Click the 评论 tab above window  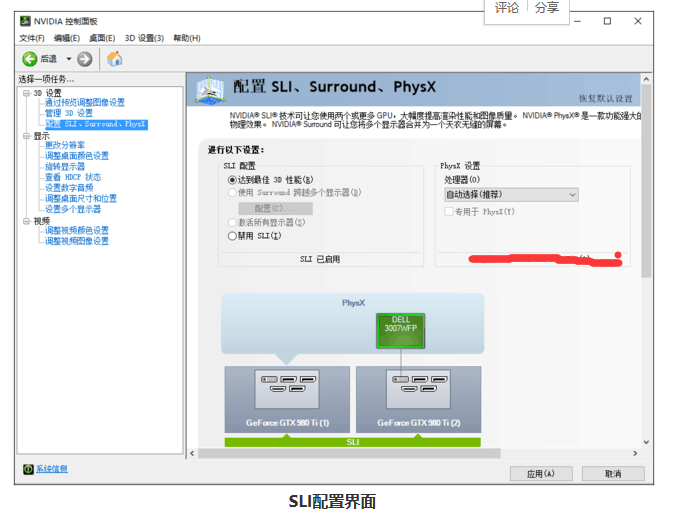[507, 7]
